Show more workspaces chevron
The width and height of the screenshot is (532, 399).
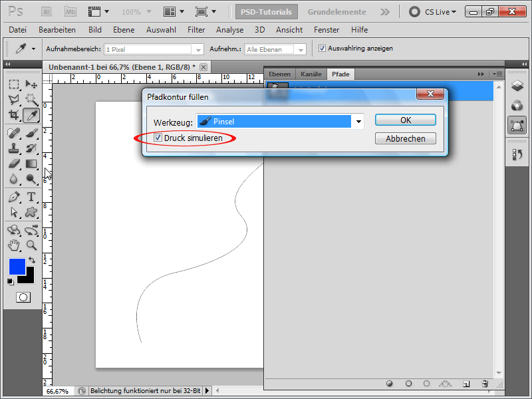385,12
